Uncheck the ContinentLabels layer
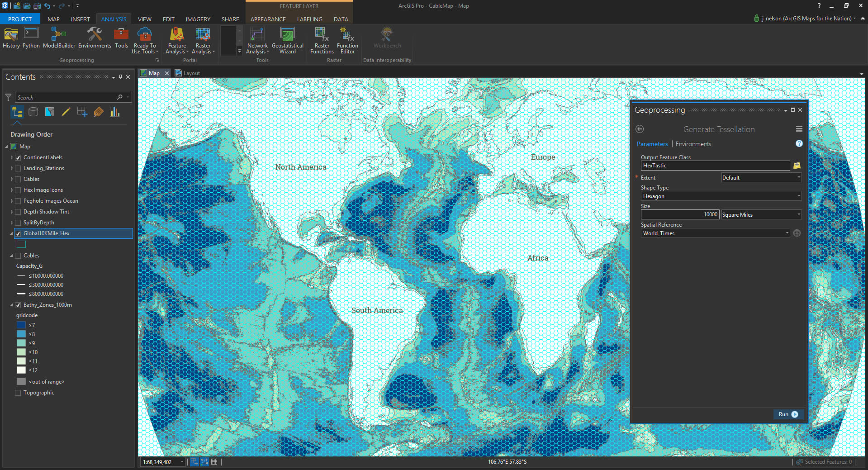This screenshot has height=470, width=868. [x=18, y=157]
